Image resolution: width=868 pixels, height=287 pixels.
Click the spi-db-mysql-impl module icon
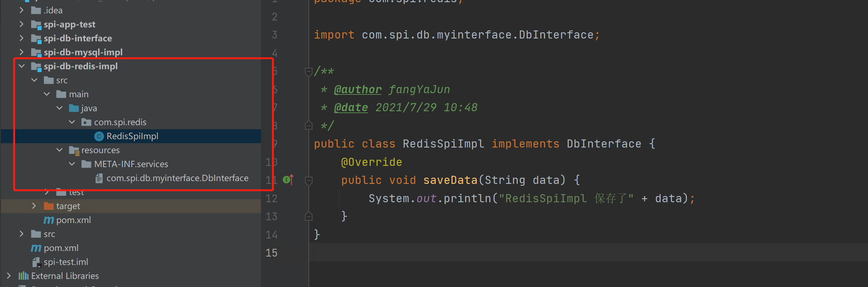click(36, 52)
